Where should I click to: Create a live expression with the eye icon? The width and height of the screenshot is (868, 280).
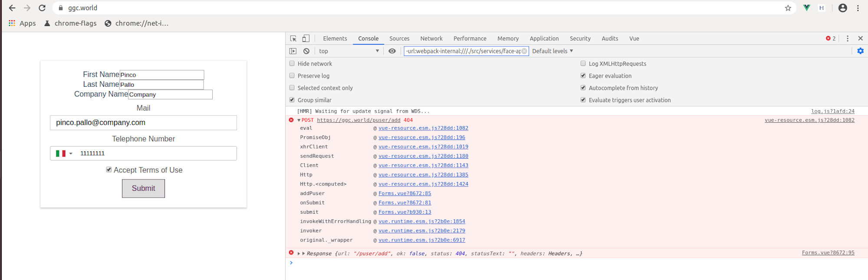point(392,51)
